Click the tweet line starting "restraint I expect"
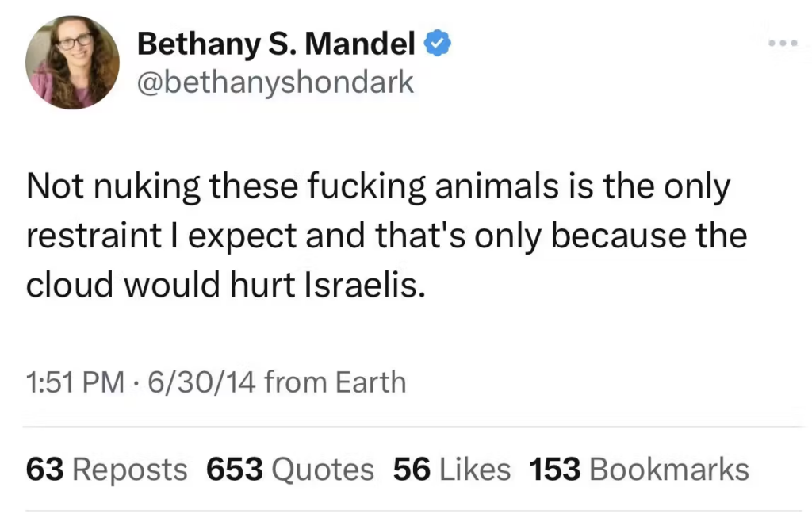The width and height of the screenshot is (812, 514). (x=386, y=236)
